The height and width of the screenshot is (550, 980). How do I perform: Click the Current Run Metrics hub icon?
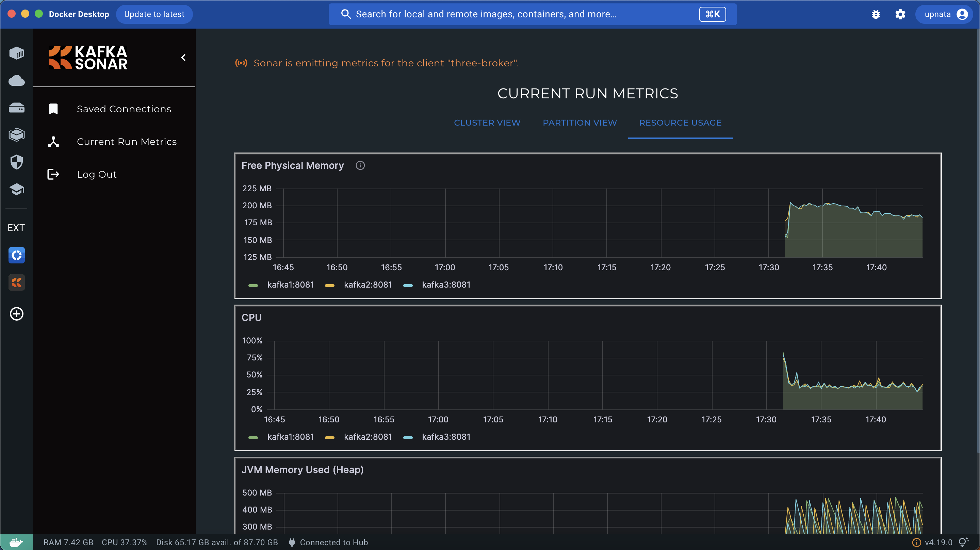53,142
